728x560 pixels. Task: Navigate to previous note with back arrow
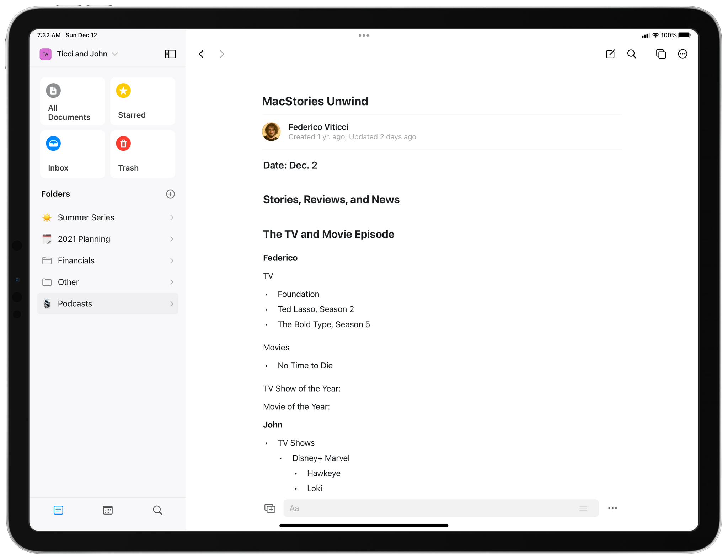[x=203, y=54]
